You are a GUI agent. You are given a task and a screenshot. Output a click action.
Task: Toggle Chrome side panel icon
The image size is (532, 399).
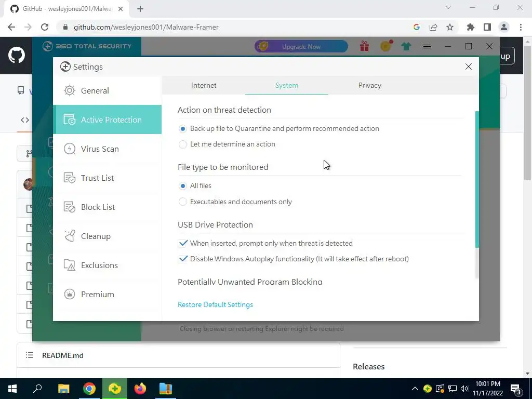tap(487, 27)
